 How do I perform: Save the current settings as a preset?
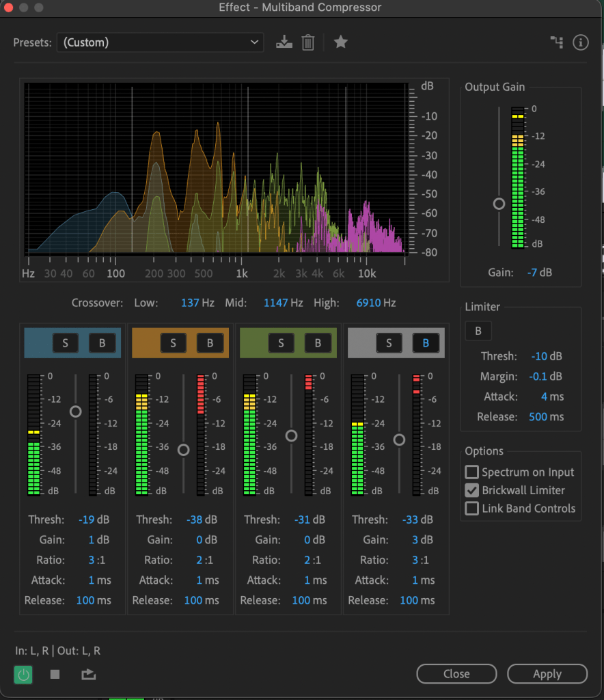(x=284, y=42)
